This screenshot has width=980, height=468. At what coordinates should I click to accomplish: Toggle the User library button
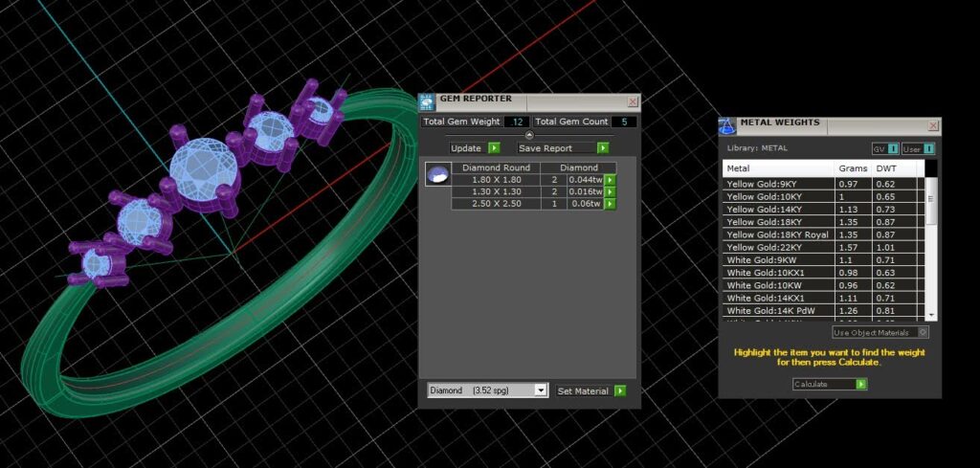pos(918,148)
